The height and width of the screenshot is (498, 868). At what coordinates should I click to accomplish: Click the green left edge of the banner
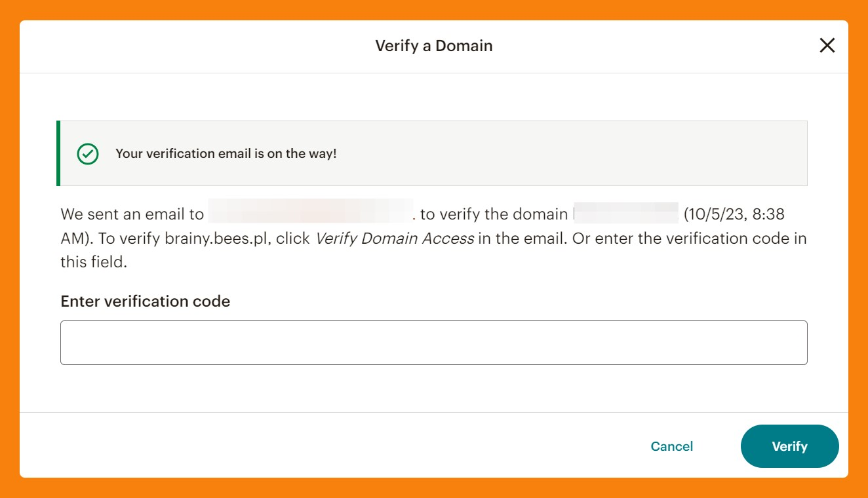tap(58, 153)
